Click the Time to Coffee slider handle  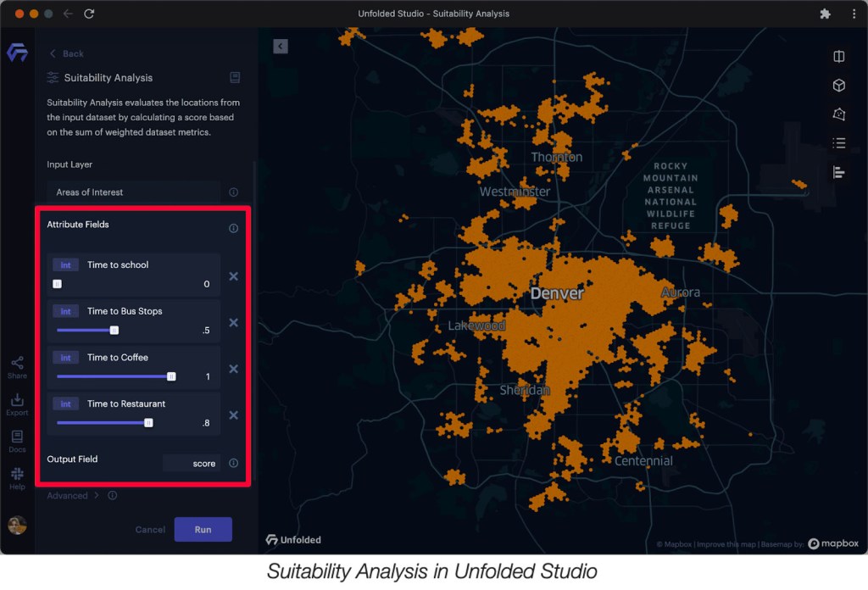point(171,376)
